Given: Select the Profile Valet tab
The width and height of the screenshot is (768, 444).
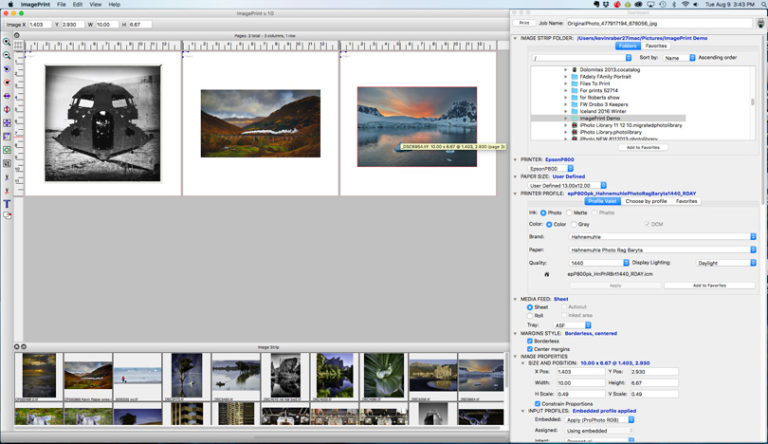Looking at the screenshot, I should tap(602, 201).
